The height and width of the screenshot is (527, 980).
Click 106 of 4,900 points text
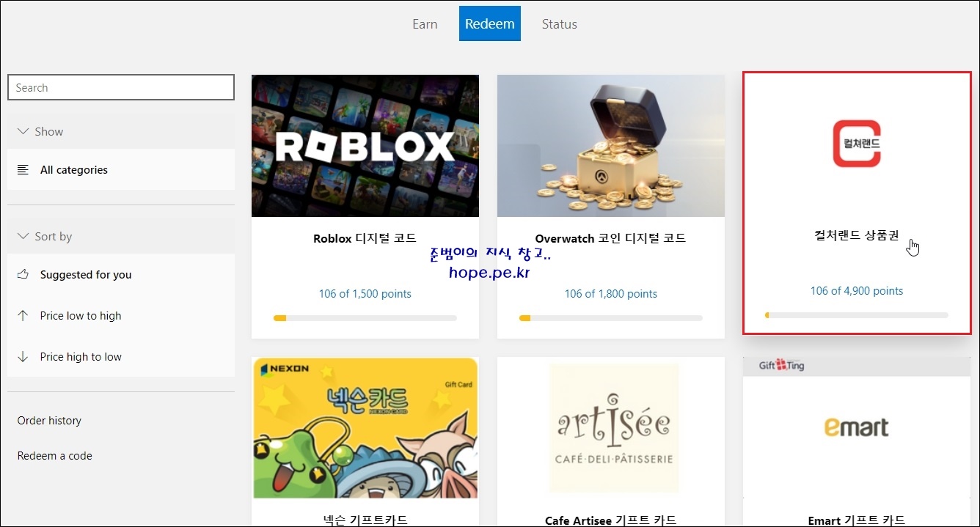coord(857,291)
